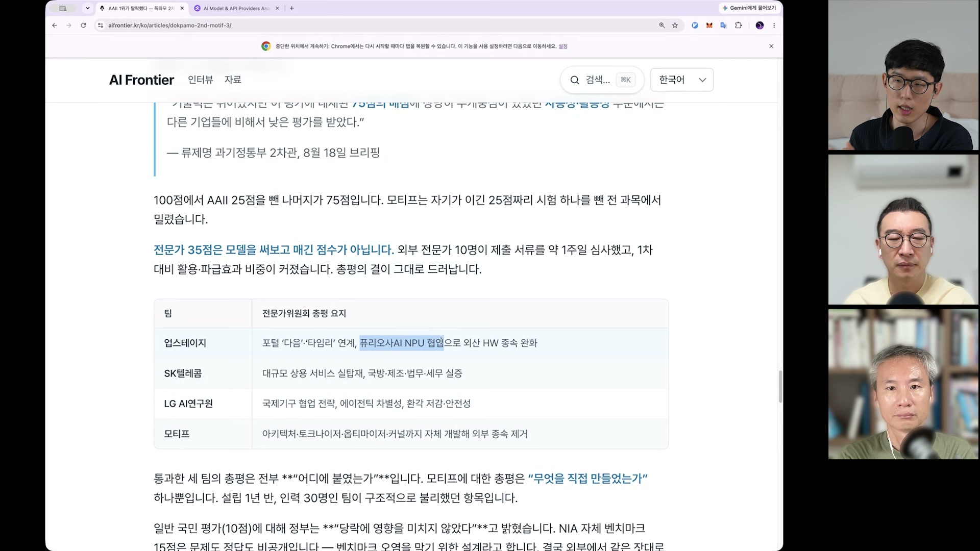Image resolution: width=980 pixels, height=551 pixels.
Task: Expand the 한국어 language dropdown
Action: [x=682, y=80]
